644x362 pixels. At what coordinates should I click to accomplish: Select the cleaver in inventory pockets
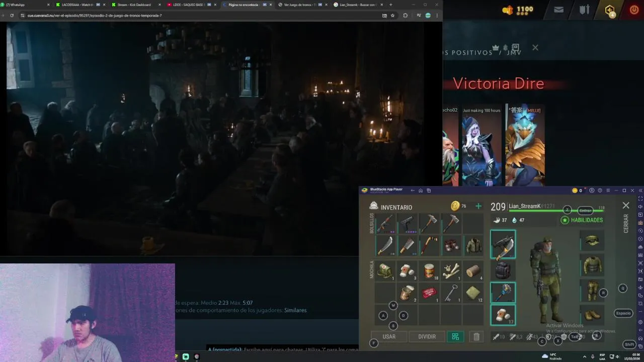(407, 245)
